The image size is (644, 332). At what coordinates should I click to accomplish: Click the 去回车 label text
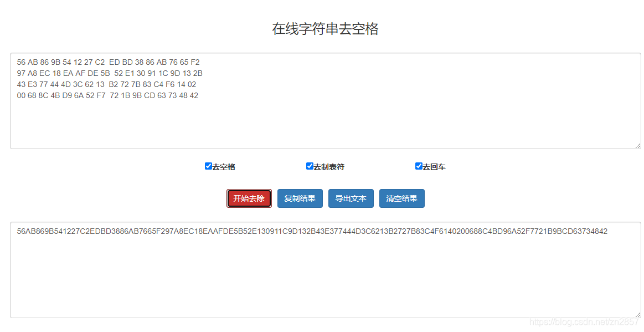pyautogui.click(x=434, y=167)
